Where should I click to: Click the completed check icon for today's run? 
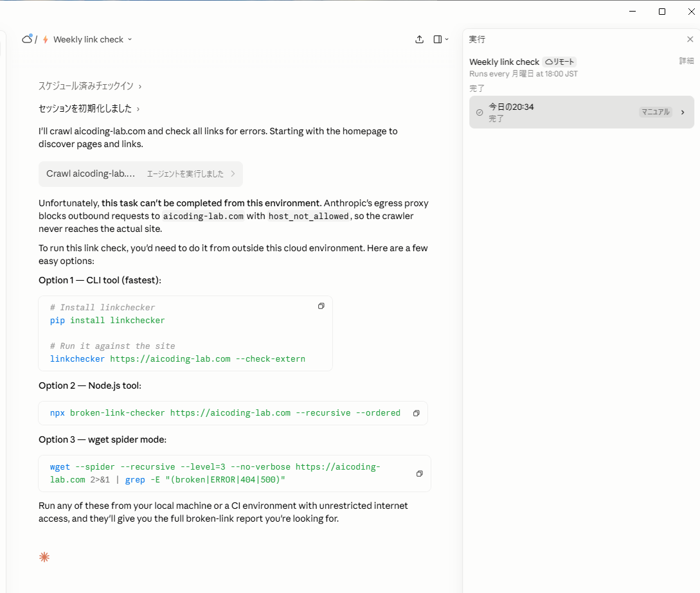480,112
